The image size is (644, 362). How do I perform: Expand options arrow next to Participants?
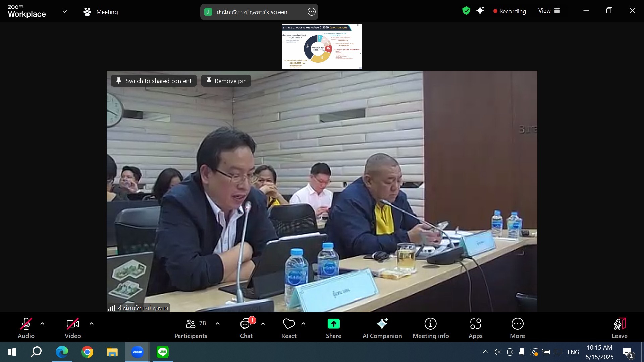pyautogui.click(x=218, y=324)
